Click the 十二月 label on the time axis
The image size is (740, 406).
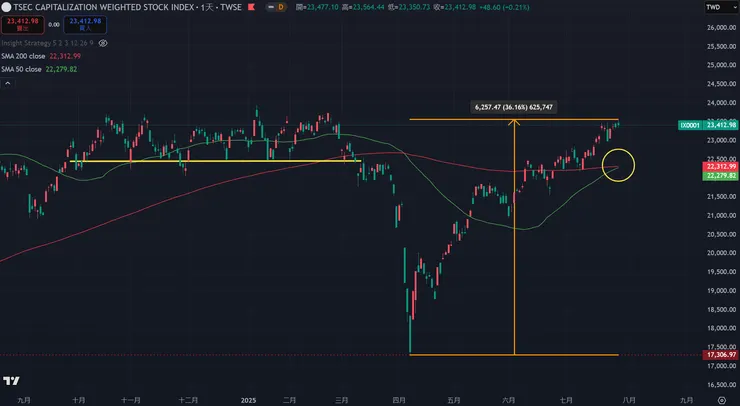188,400
